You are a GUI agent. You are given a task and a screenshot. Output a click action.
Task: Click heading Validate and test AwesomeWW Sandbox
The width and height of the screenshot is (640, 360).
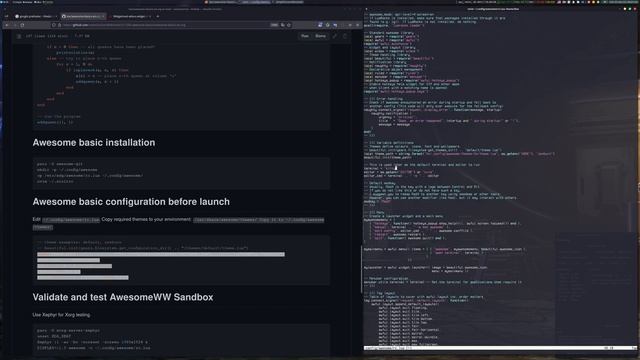pyautogui.click(x=123, y=297)
